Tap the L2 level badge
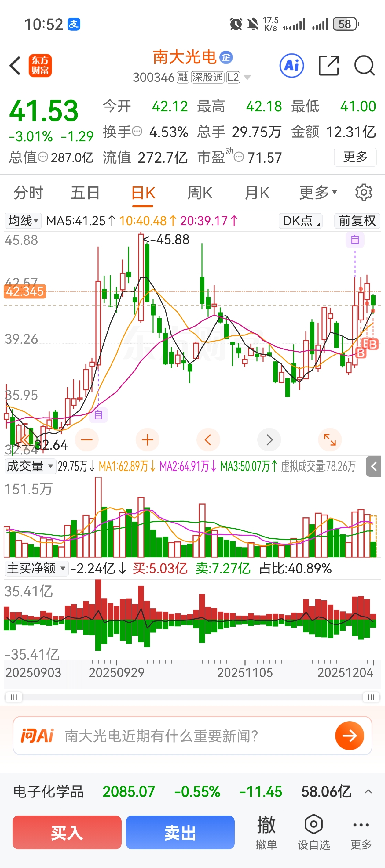385x868 pixels. pos(233,78)
